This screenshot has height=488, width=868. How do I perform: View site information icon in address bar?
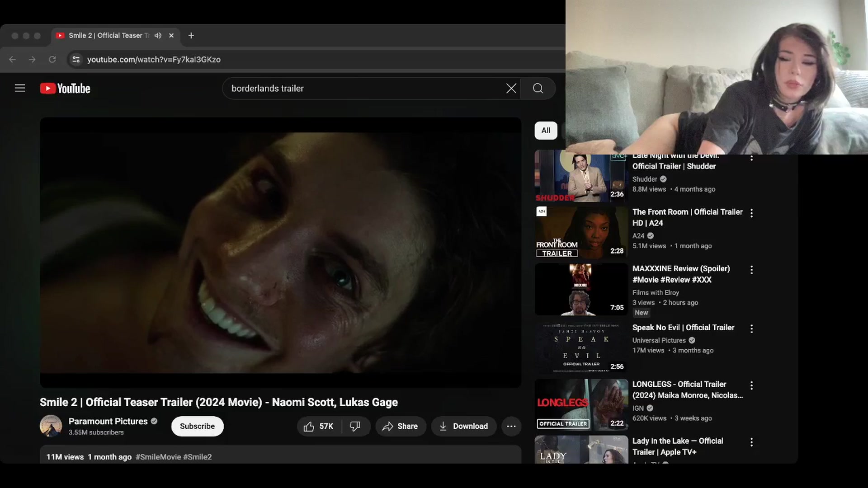tap(76, 59)
